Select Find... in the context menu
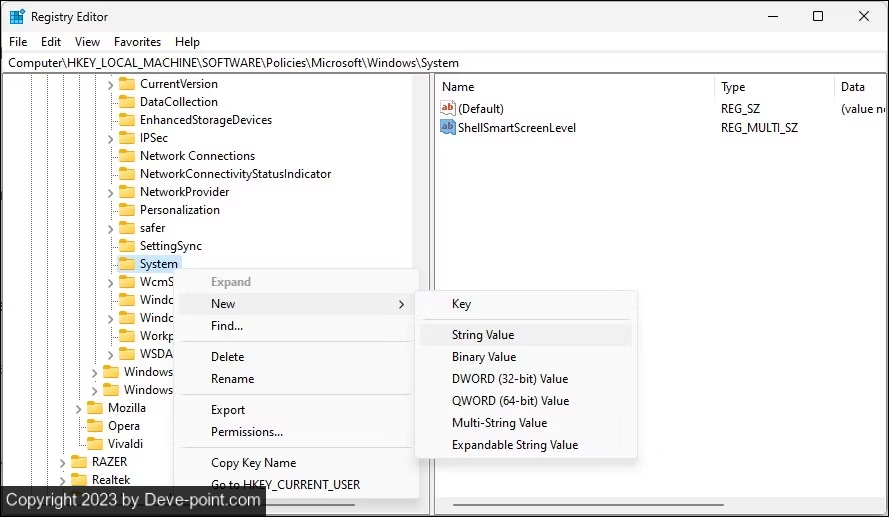 296,326
